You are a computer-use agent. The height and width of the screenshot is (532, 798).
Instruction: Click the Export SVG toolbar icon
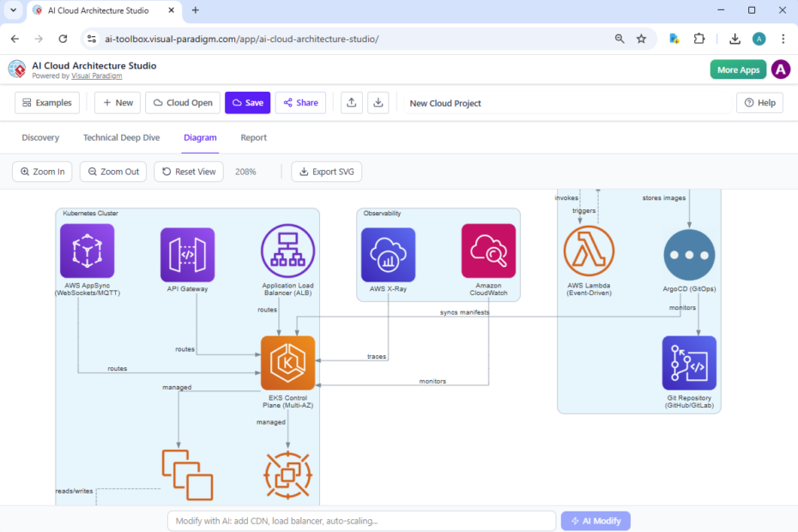pos(326,172)
